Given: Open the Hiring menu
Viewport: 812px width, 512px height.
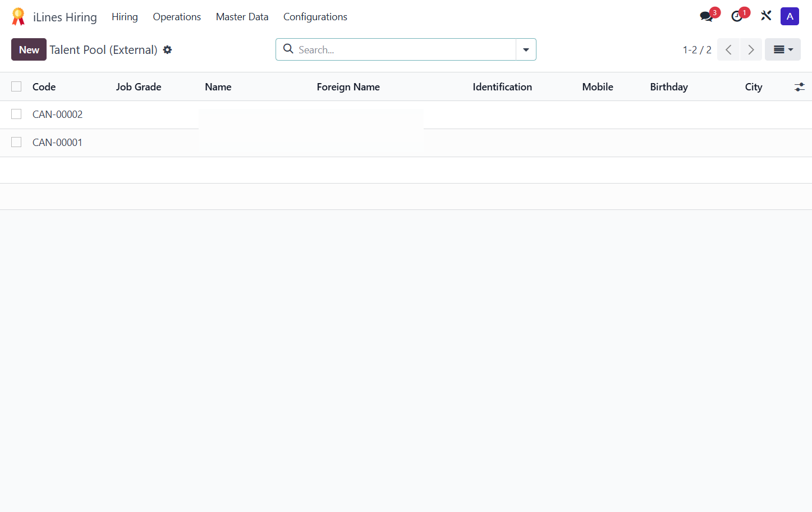Looking at the screenshot, I should [x=125, y=17].
